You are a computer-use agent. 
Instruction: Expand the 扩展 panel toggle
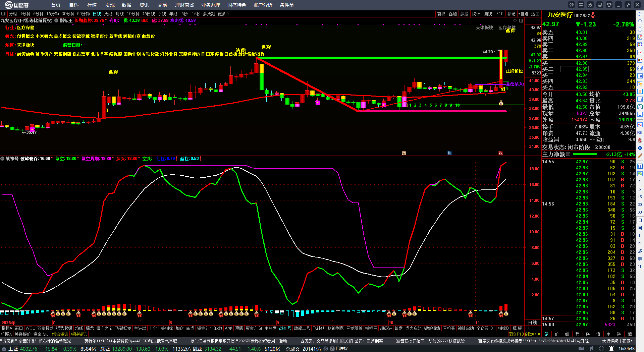coord(6,334)
